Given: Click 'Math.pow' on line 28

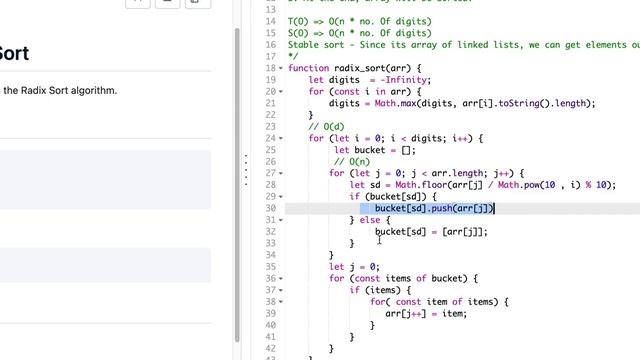Looking at the screenshot, I should click(518, 185).
